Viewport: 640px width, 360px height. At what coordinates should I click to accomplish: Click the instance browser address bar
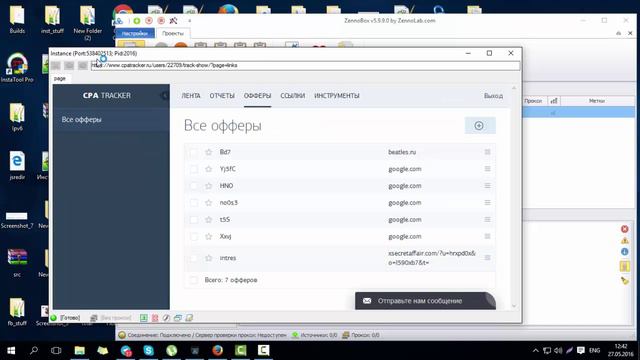pos(305,65)
